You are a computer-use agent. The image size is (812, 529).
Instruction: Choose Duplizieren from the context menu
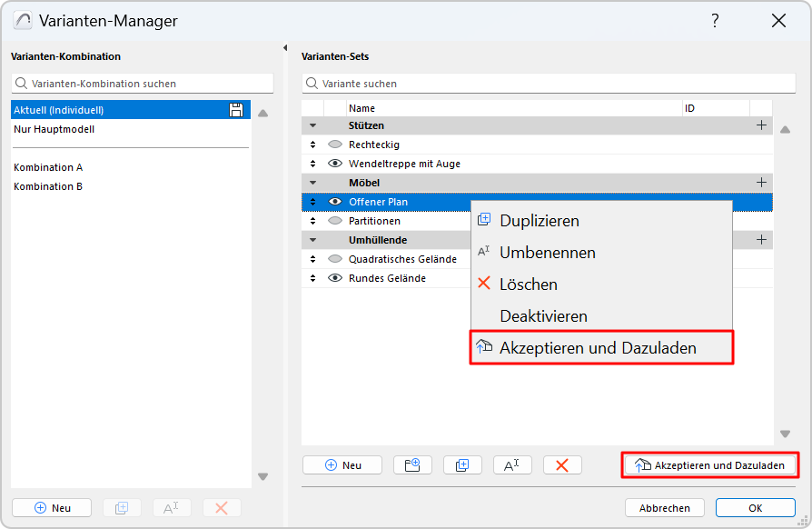pos(539,221)
